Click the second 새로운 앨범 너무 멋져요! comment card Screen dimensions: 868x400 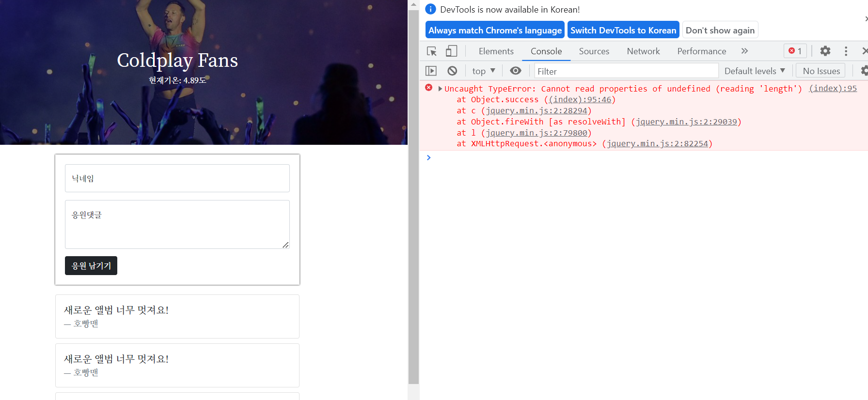point(177,366)
